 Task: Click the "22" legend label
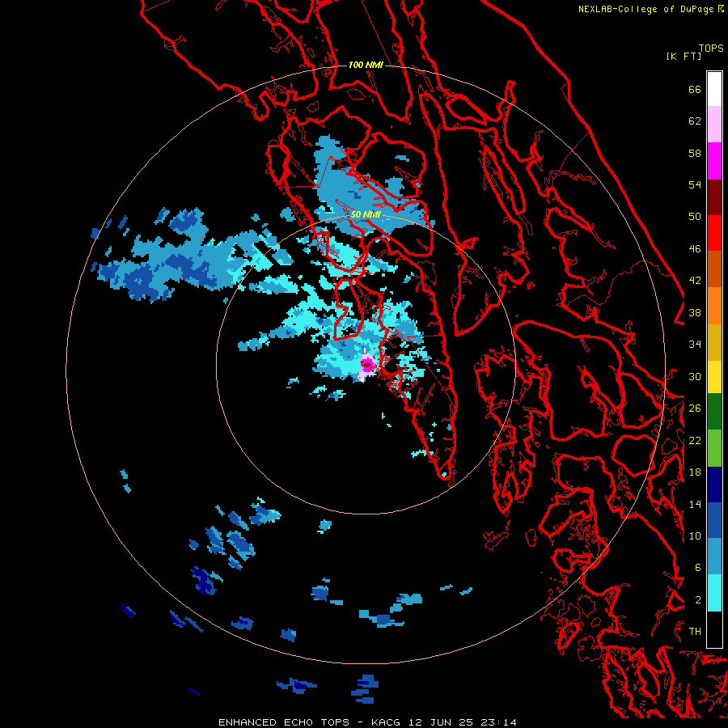tap(695, 440)
